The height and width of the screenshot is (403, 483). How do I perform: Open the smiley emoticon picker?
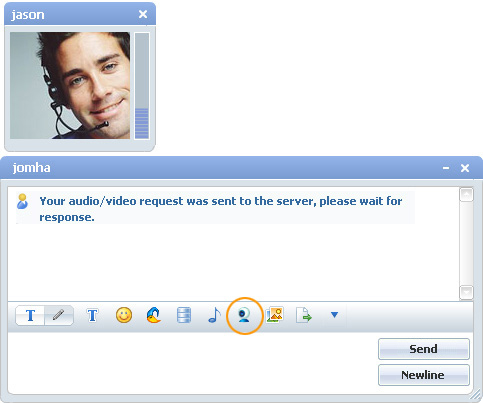coord(124,315)
